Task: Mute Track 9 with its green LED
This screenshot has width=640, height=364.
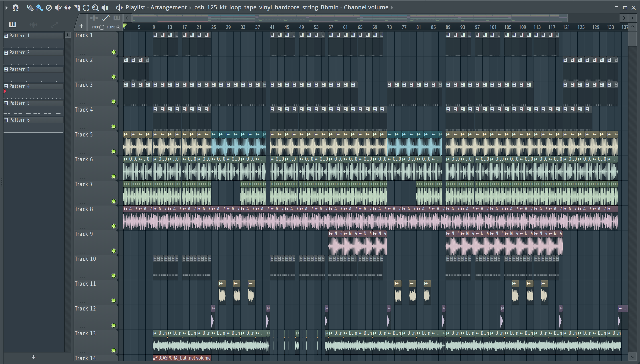Action: 114,251
